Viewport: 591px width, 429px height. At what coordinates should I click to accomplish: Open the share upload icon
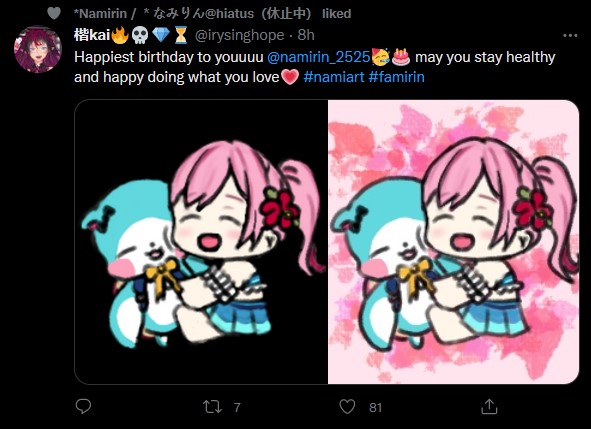(x=489, y=406)
